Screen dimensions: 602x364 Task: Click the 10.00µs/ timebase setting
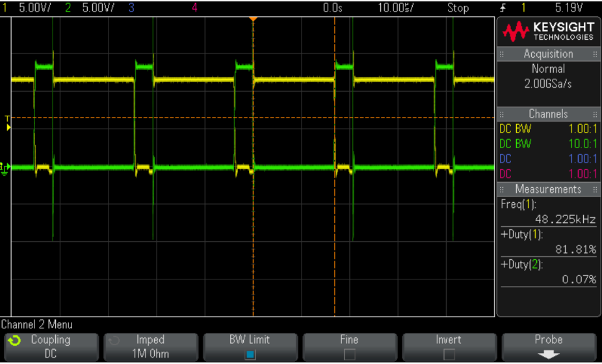pos(396,8)
